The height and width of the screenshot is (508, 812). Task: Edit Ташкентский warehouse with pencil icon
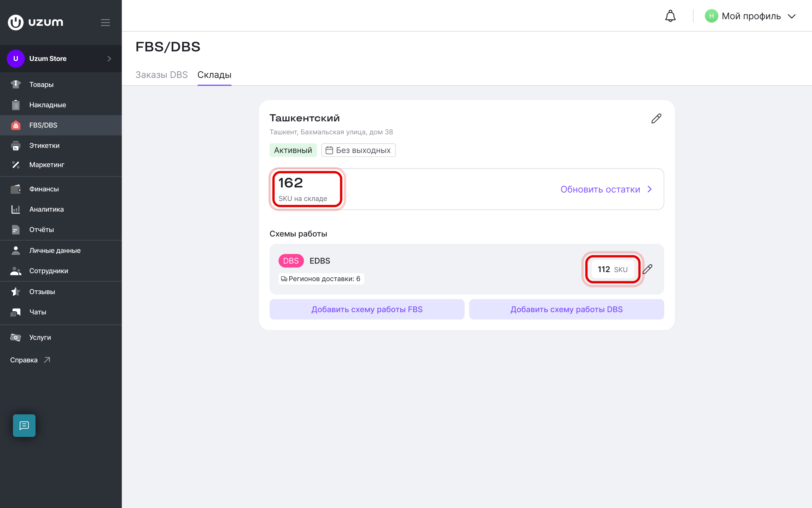(656, 119)
